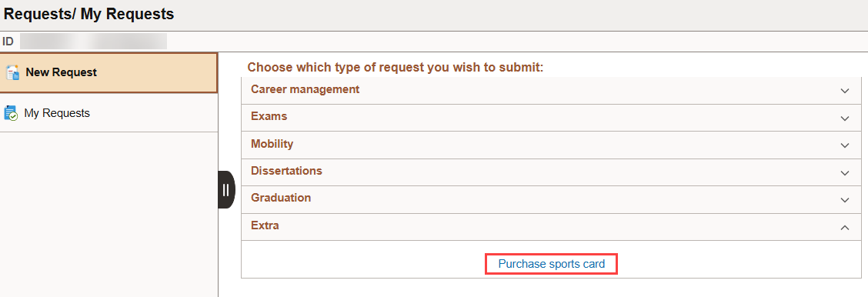The image size is (868, 297).
Task: Click the Dissertations category label
Action: [x=286, y=171]
